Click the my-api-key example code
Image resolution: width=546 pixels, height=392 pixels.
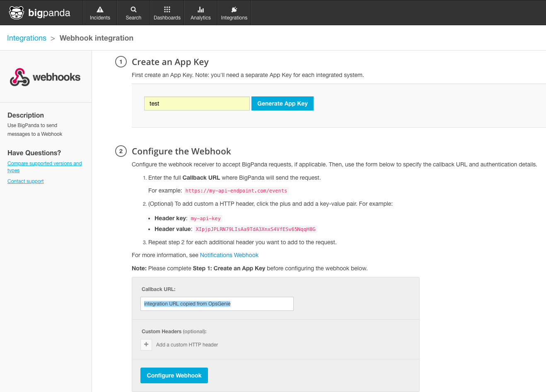click(x=205, y=219)
